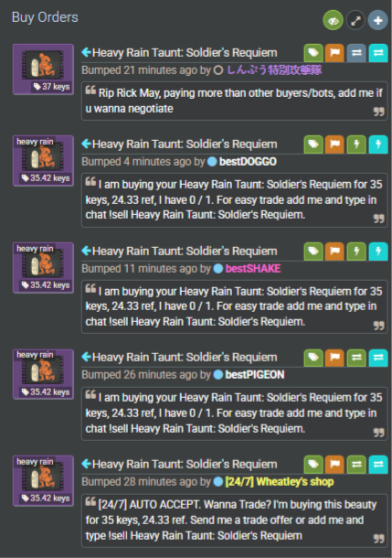Click green lightning icon on bestSHAKE listing
Screen dimensions: 392x558
(x=356, y=252)
